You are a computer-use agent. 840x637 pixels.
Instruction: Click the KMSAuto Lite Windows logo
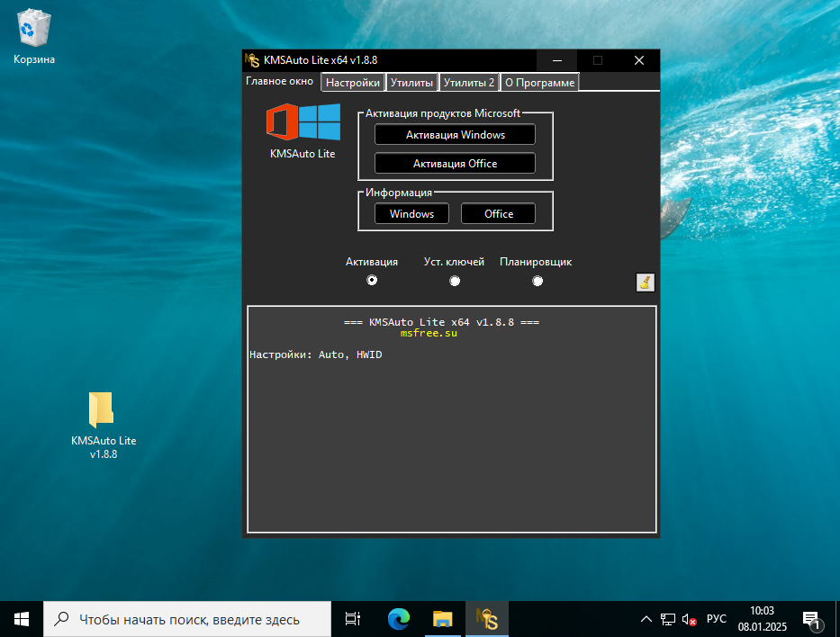303,123
